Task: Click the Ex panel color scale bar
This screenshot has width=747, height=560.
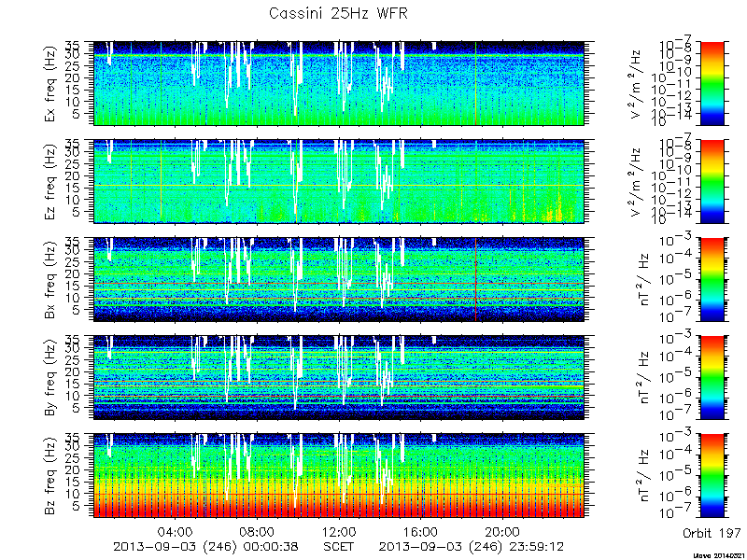Action: 712,83
